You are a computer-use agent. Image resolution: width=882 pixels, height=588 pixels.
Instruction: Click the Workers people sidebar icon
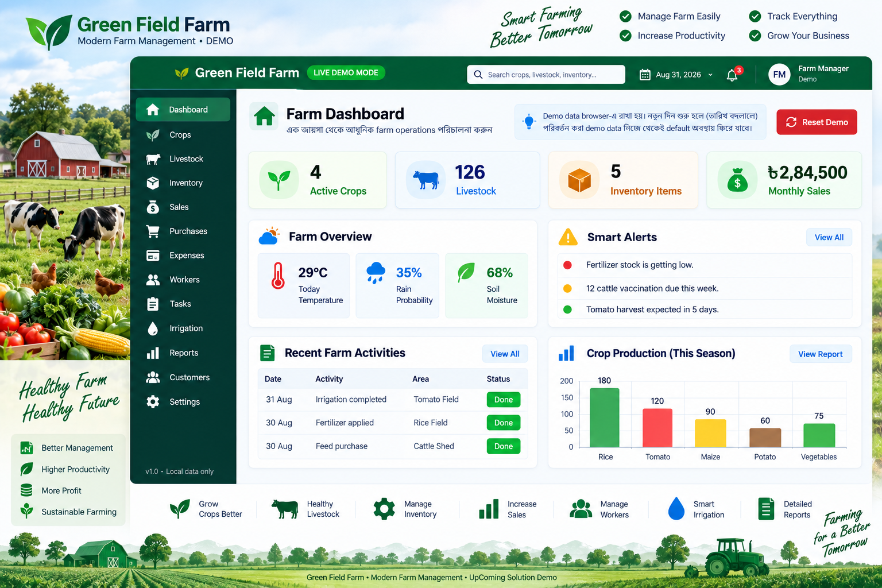(153, 280)
